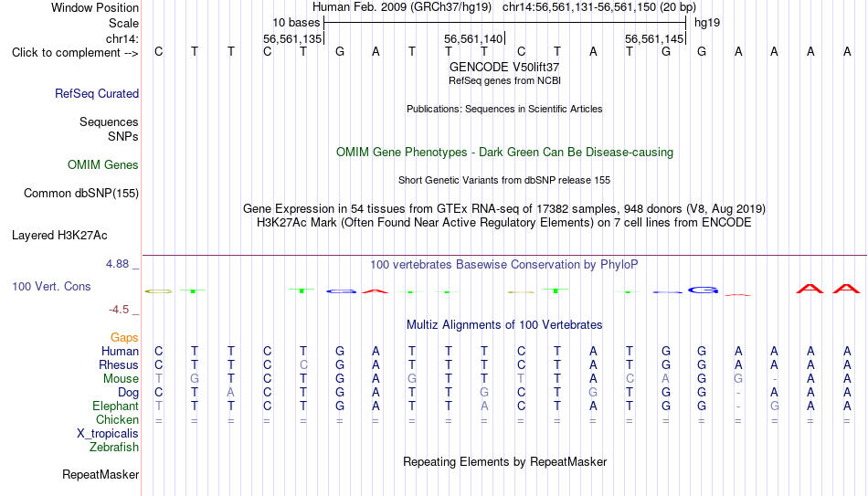Click the GENCODE V50lift37 track title

(x=504, y=67)
